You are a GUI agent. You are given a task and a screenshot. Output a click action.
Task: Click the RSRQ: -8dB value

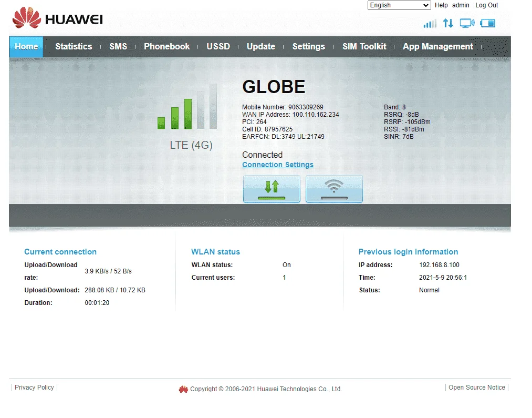coord(401,115)
